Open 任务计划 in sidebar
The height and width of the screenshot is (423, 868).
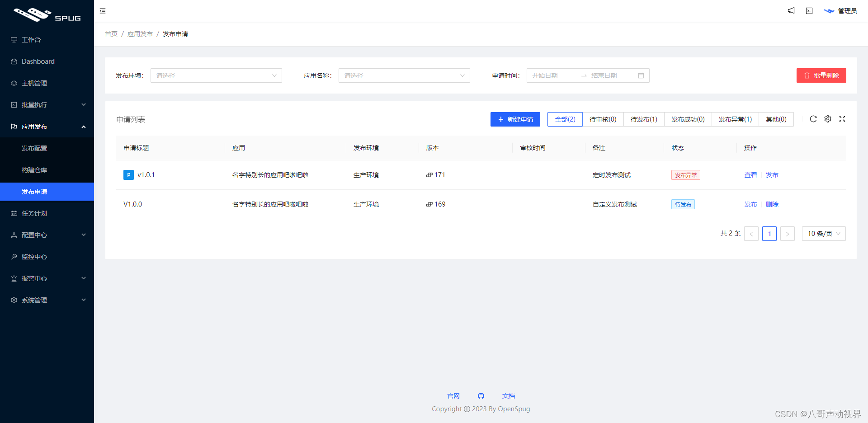[x=47, y=213]
